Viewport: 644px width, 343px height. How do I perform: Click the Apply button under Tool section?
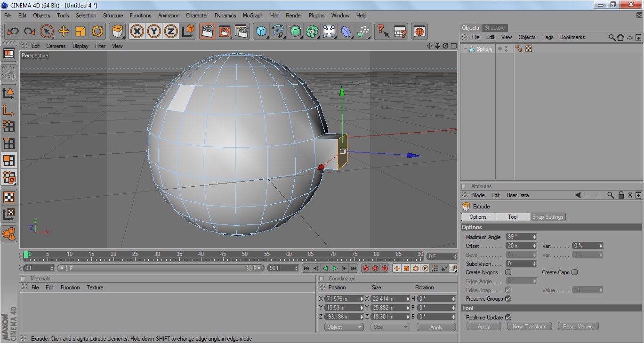point(484,327)
